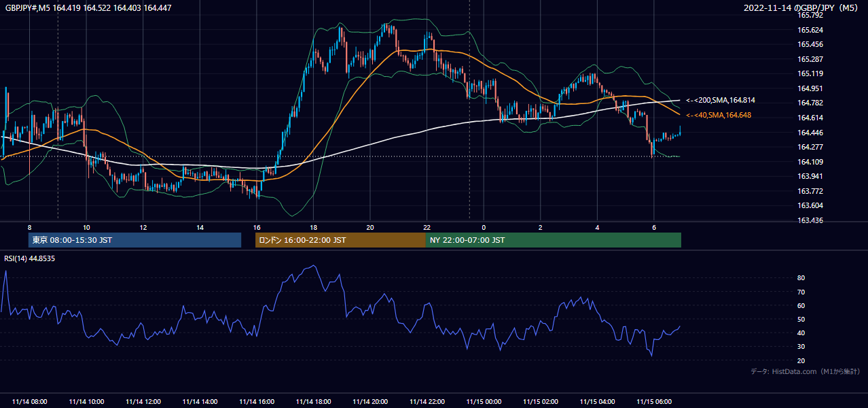
Task: Click price level 164.614 on the axis
Action: [810, 118]
